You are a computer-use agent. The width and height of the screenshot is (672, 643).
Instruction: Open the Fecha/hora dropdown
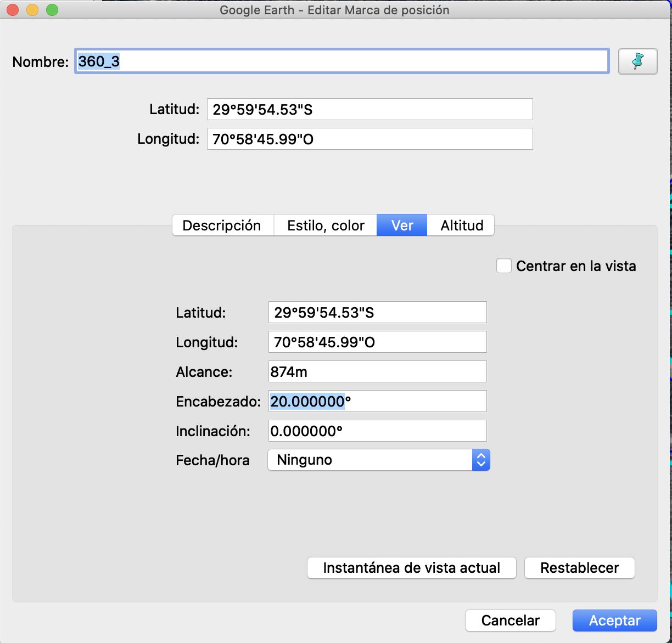tap(378, 460)
